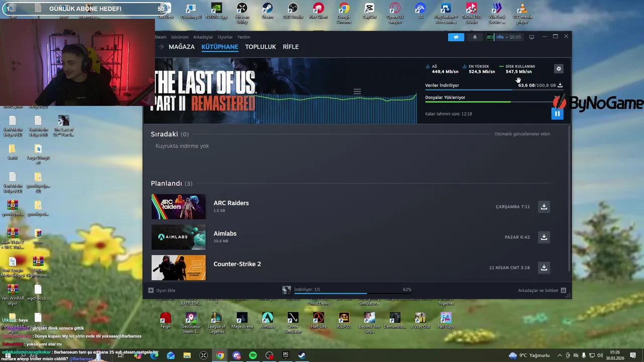Select Fall Guys desktop shortcut
Viewport: 644px width, 362px height.
(x=446, y=320)
